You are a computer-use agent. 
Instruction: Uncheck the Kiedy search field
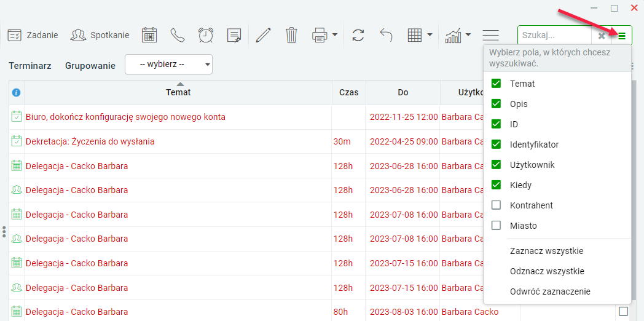click(496, 184)
